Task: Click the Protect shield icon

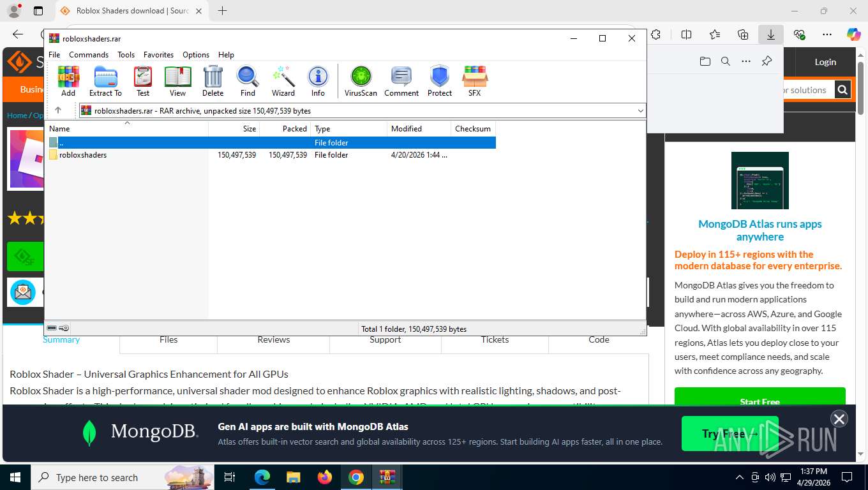Action: (440, 81)
